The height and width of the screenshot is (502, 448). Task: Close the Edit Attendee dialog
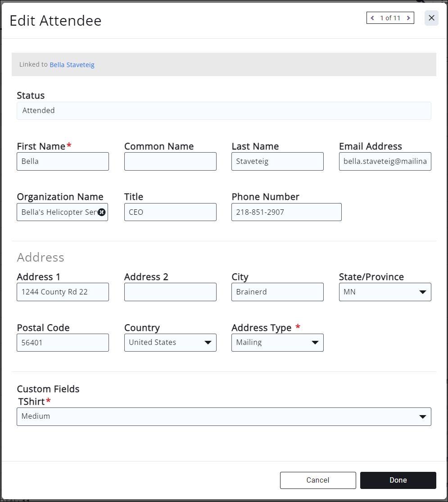[431, 18]
